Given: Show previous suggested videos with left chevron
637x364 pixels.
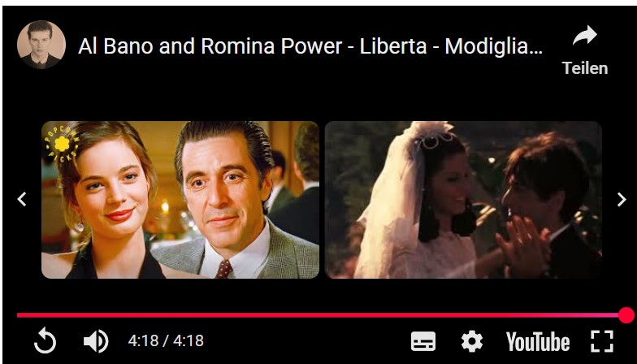Looking at the screenshot, I should coord(22,199).
